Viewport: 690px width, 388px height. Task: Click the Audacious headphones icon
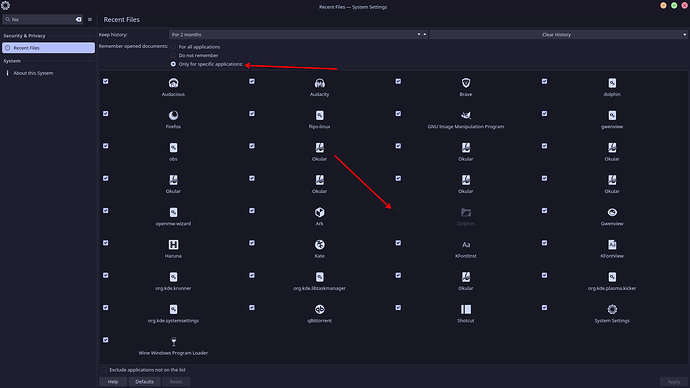tap(173, 83)
